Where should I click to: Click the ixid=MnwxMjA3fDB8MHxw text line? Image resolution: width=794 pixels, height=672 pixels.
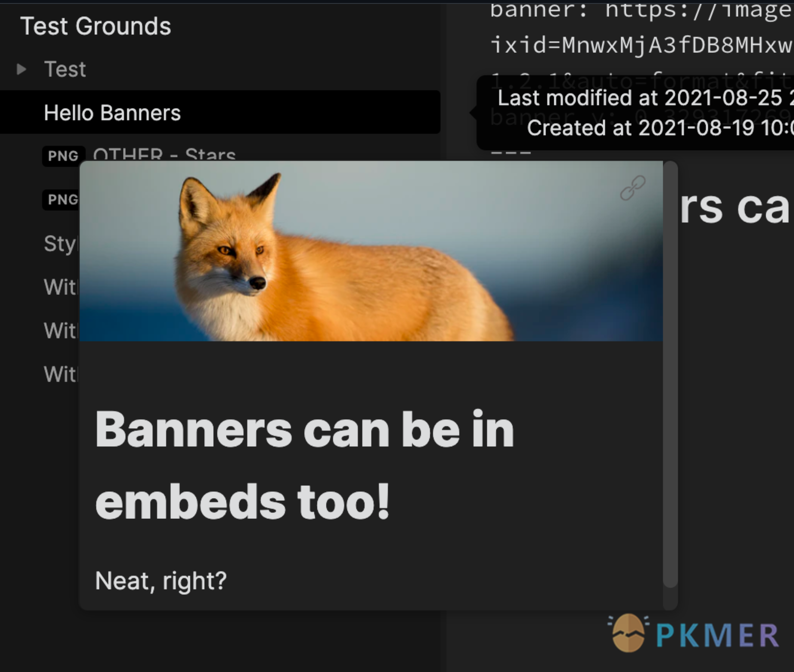pos(641,45)
